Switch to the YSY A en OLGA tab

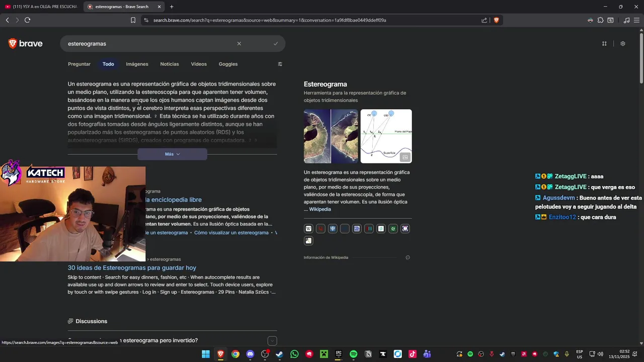click(x=41, y=7)
